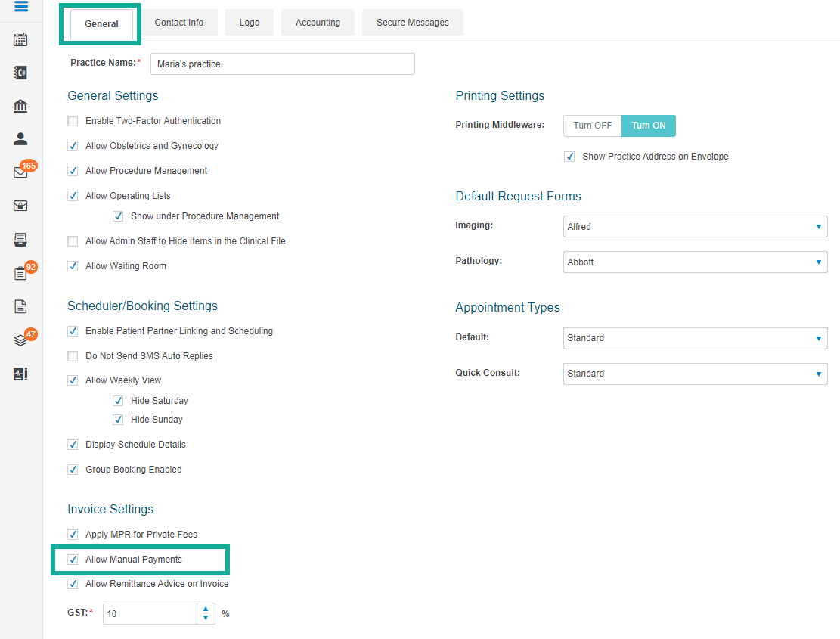Open the calendar scheduler icon
Image resolution: width=840 pixels, height=639 pixels.
coord(20,39)
